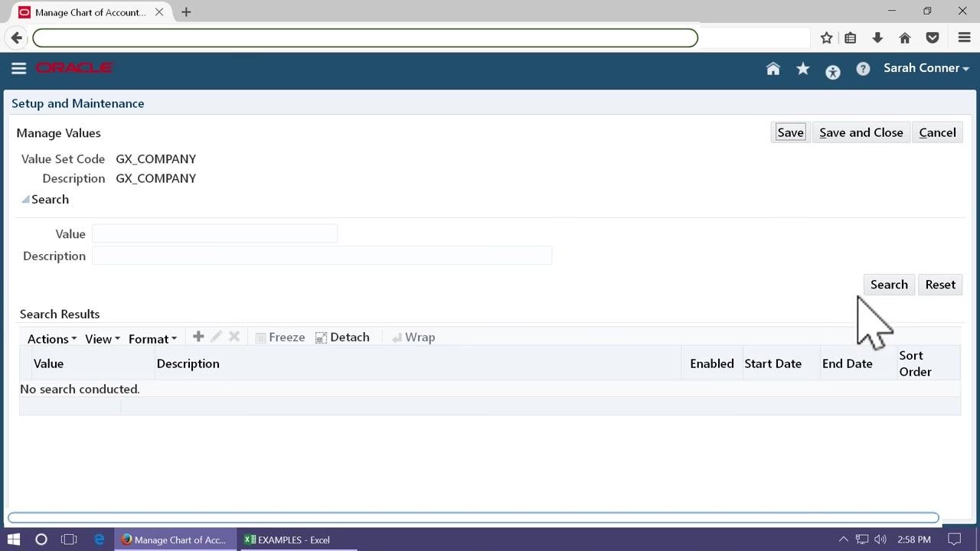This screenshot has height=551, width=980.
Task: Open Accessibility settings icon
Action: pyautogui.click(x=833, y=72)
